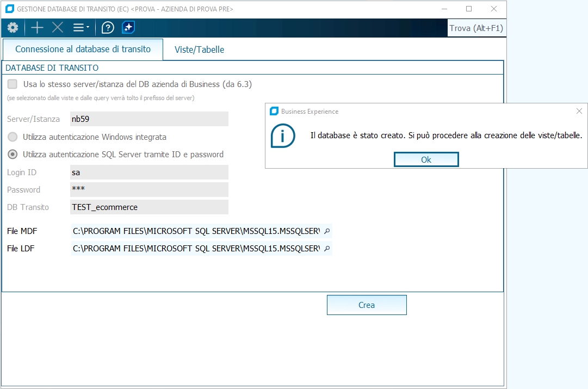Click the prefisso del server note text
Viewport: 588px width, 389px height.
(101, 98)
